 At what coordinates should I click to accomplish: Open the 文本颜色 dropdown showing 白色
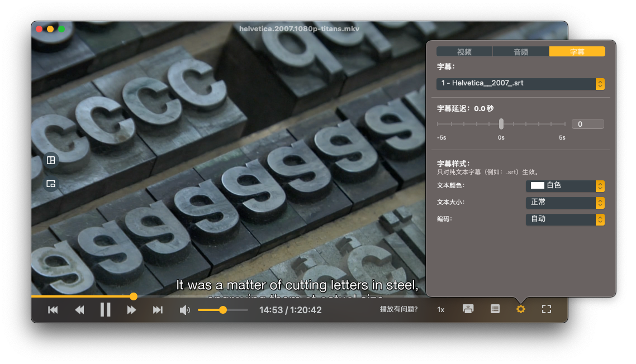(565, 185)
